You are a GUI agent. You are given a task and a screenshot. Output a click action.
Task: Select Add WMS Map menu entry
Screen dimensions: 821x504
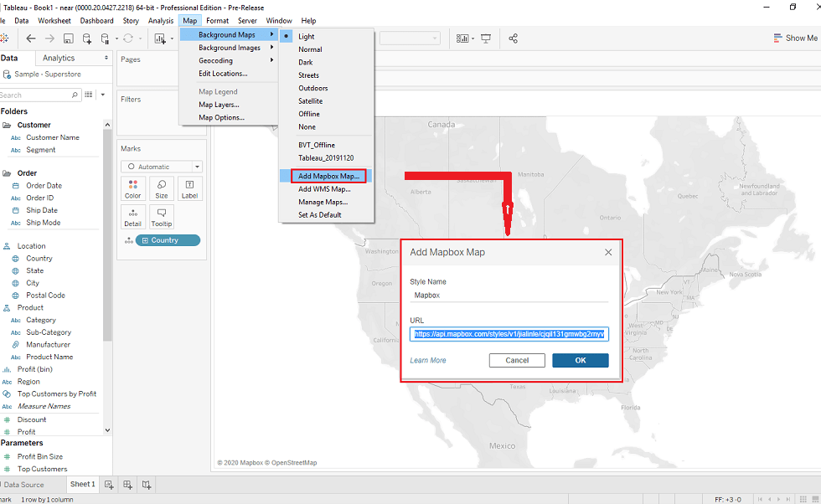point(324,189)
